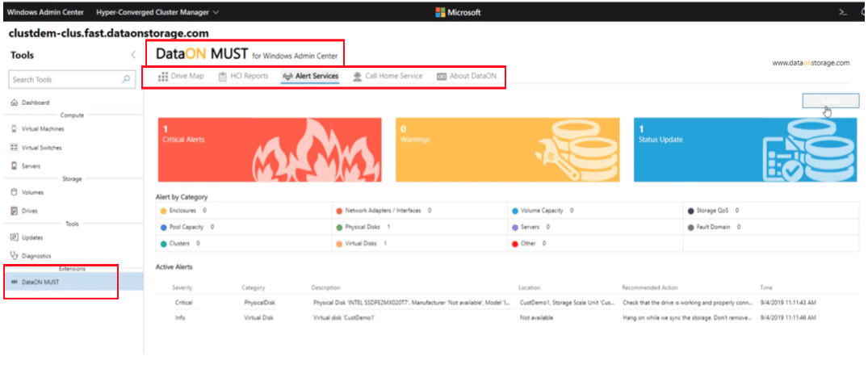Click the Dashboard home icon
868x373 pixels.
pyautogui.click(x=15, y=103)
